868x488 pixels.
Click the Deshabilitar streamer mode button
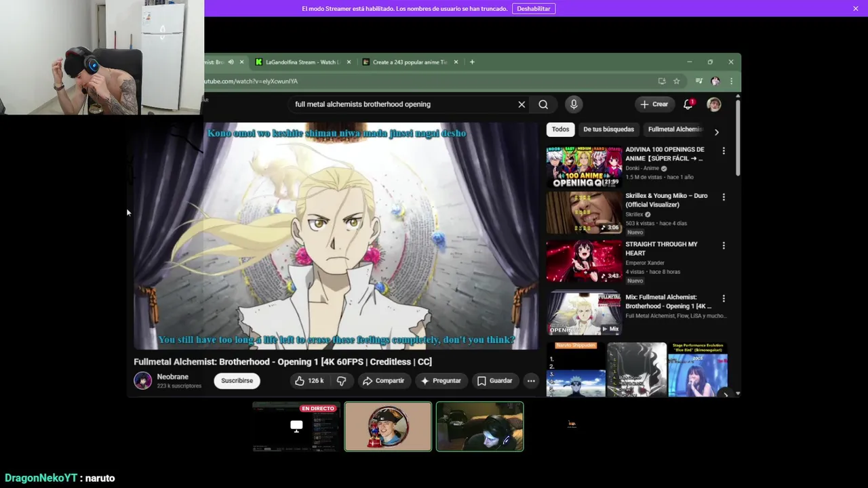[x=534, y=9]
